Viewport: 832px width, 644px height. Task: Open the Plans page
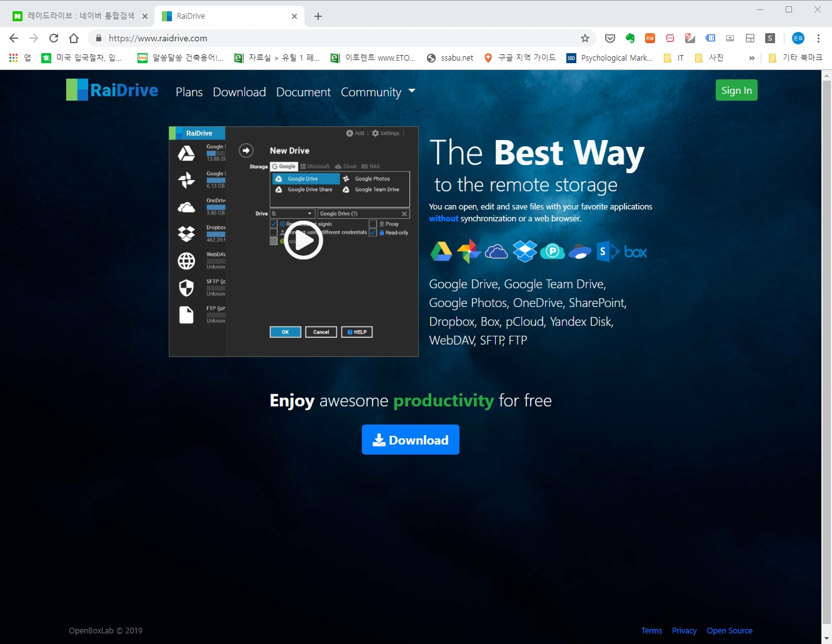pyautogui.click(x=189, y=92)
